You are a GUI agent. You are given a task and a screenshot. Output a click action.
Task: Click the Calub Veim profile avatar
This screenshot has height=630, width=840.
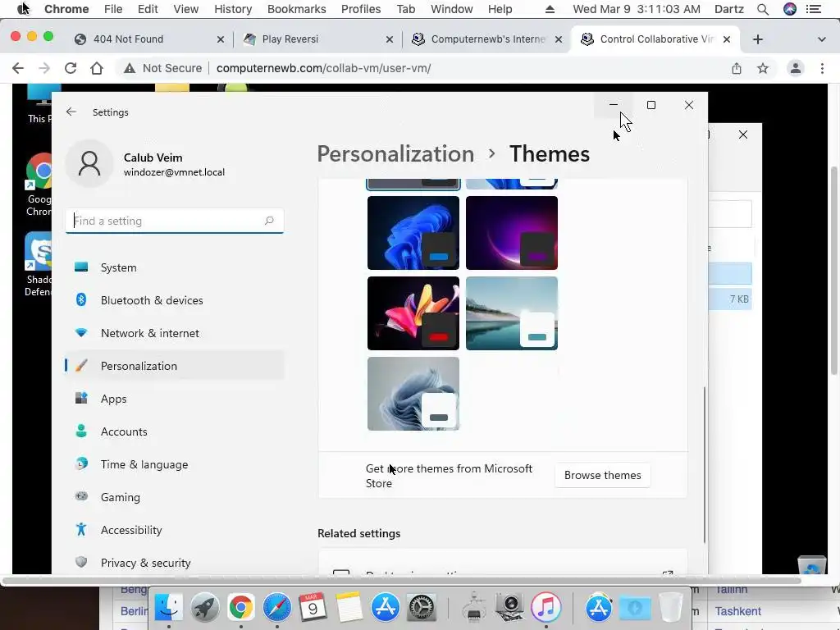pyautogui.click(x=89, y=163)
